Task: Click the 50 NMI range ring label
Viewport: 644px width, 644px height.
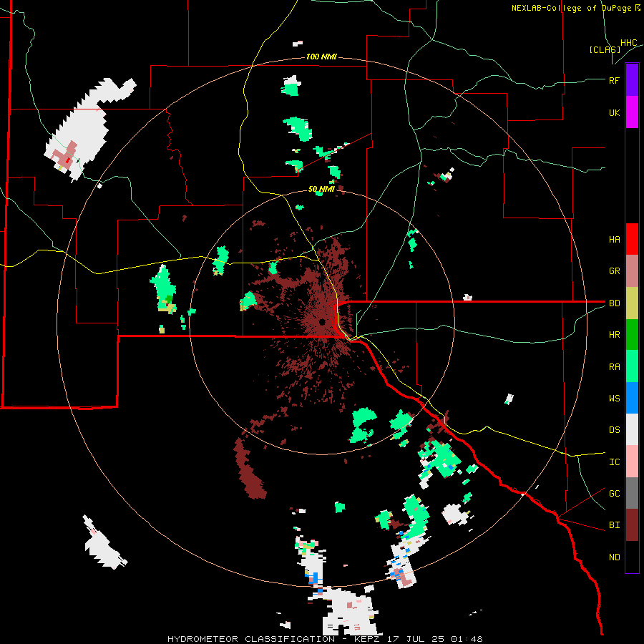Action: [321, 189]
